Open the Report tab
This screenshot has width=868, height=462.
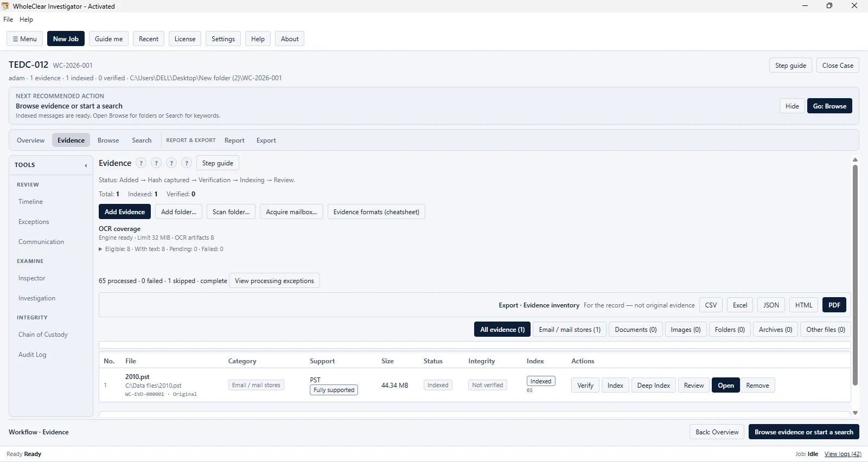coord(234,140)
